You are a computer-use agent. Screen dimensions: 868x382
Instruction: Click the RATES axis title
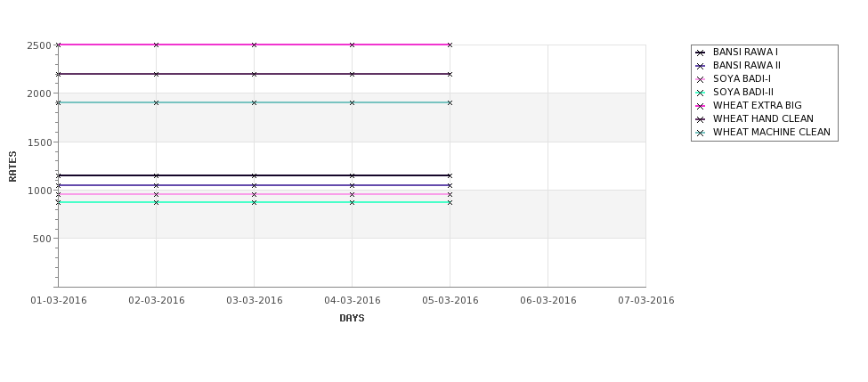click(12, 167)
